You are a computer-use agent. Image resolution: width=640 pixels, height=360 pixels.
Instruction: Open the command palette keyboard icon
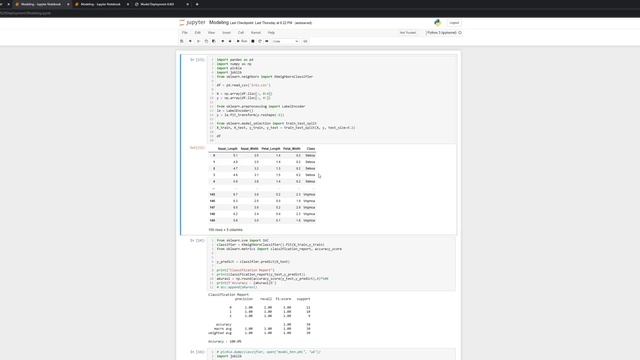[305, 41]
